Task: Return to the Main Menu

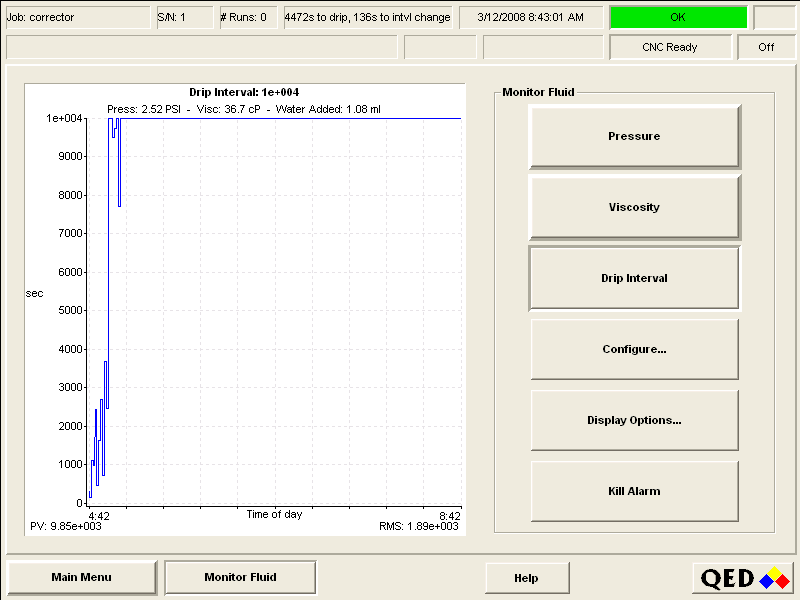Action: (82, 577)
